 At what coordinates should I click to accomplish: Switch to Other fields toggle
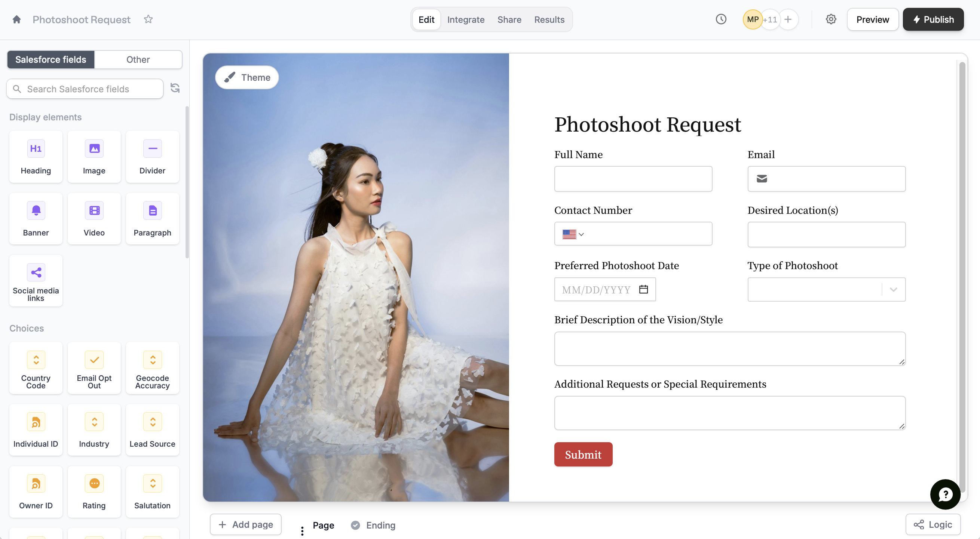click(x=138, y=60)
